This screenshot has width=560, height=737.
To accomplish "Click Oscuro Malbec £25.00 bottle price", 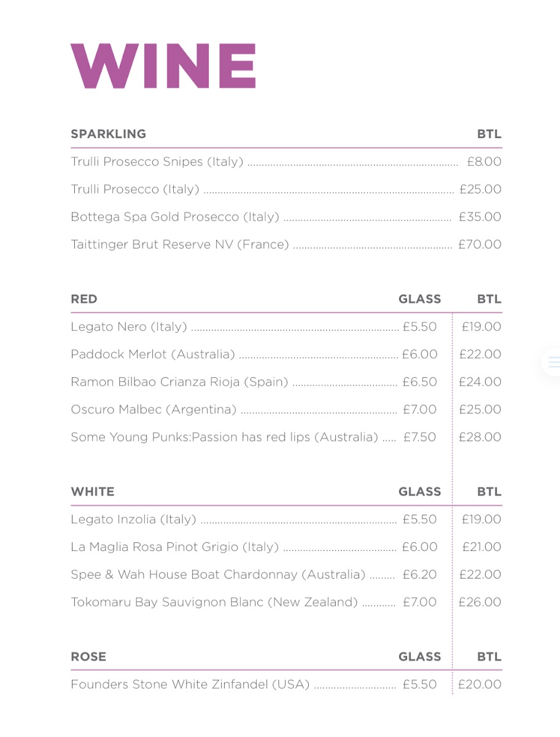I will pyautogui.click(x=480, y=410).
